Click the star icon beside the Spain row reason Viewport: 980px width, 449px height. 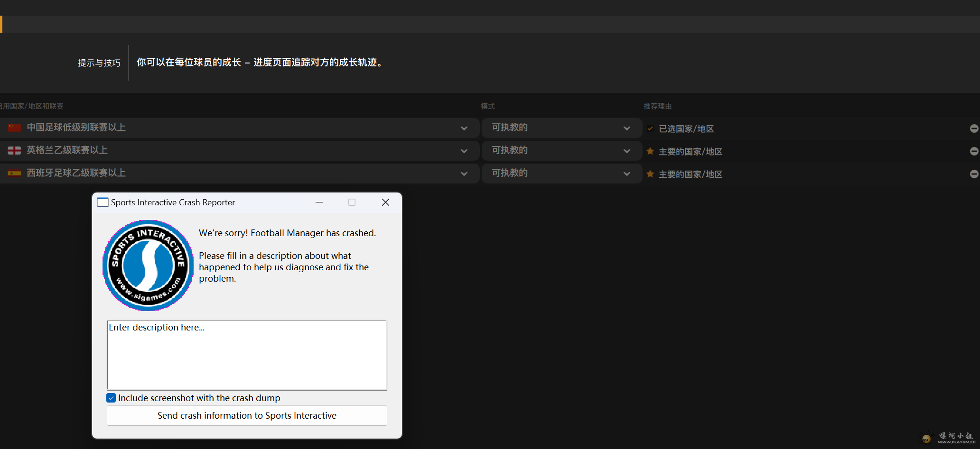tap(650, 174)
